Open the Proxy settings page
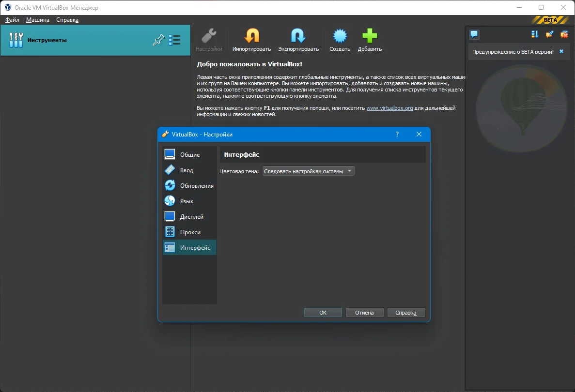Screen dimensions: 575x392 pyautogui.click(x=189, y=232)
